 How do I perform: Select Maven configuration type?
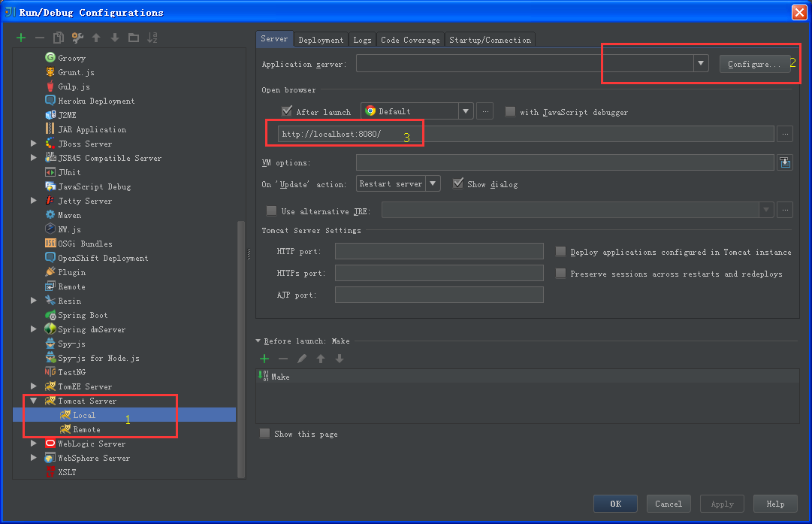(x=69, y=215)
